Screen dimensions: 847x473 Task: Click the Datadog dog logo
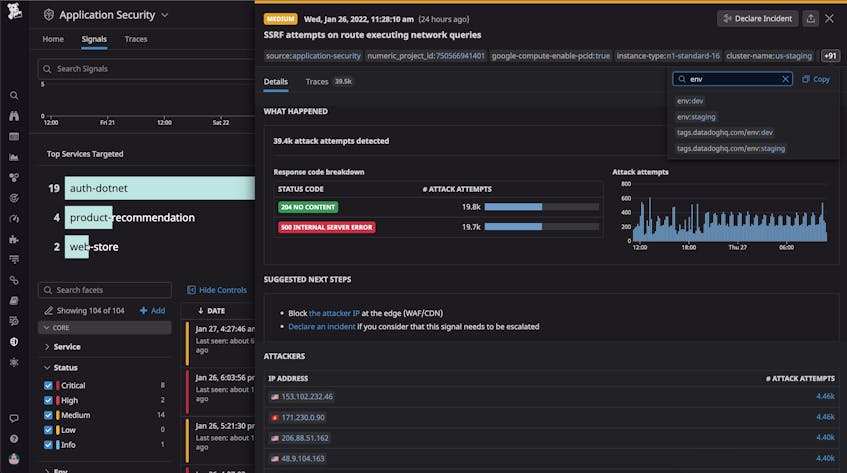(14, 11)
